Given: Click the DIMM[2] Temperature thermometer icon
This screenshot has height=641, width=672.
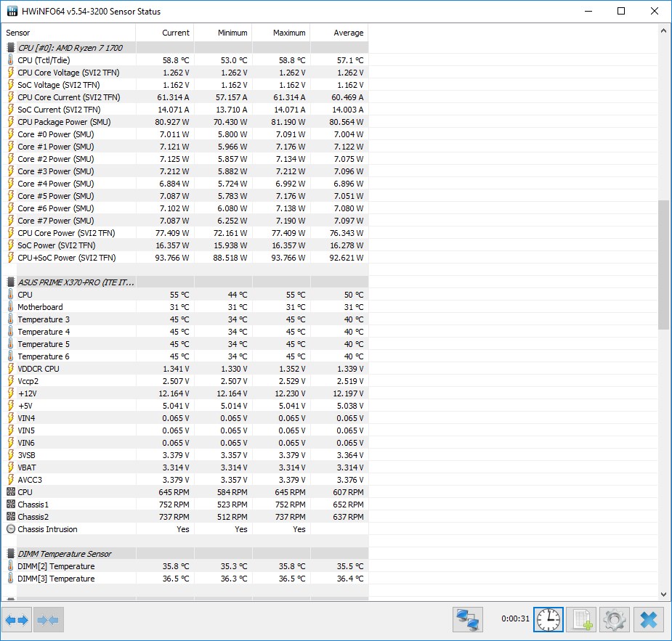Looking at the screenshot, I should coord(11,566).
